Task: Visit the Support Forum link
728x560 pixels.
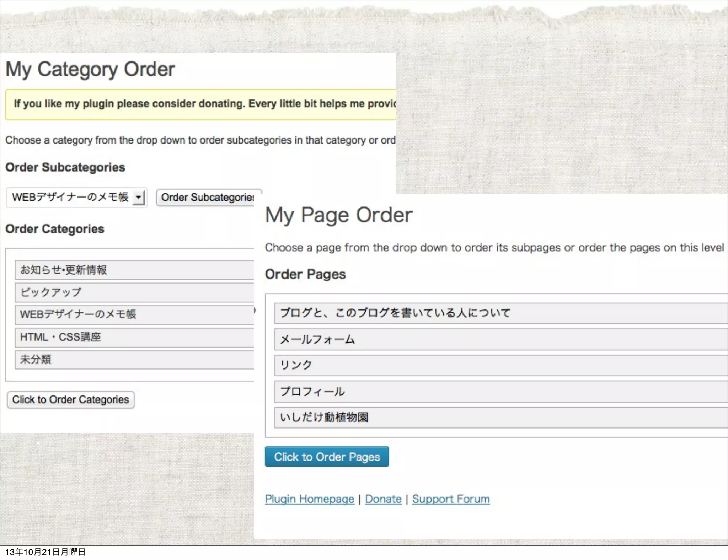Action: point(451,499)
